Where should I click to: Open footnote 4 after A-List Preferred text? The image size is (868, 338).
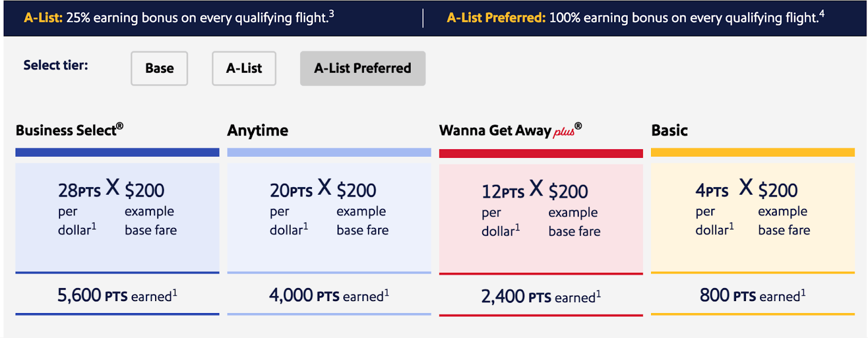pyautogui.click(x=821, y=14)
